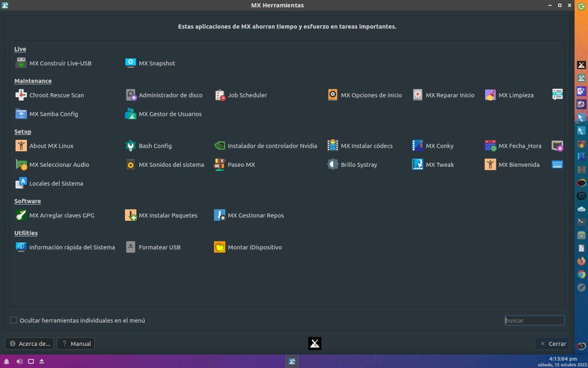Click the Acerca de... button
The width and height of the screenshot is (588, 368).
pyautogui.click(x=29, y=343)
